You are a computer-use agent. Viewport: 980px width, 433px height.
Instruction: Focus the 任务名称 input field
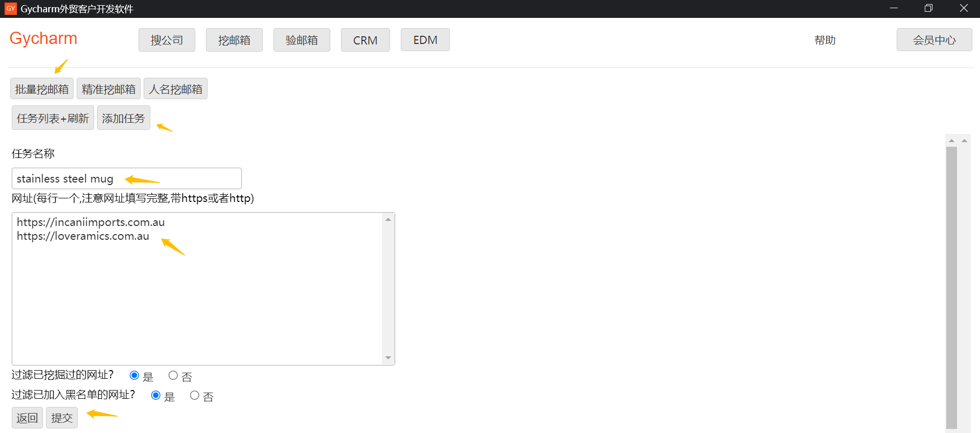coord(127,178)
